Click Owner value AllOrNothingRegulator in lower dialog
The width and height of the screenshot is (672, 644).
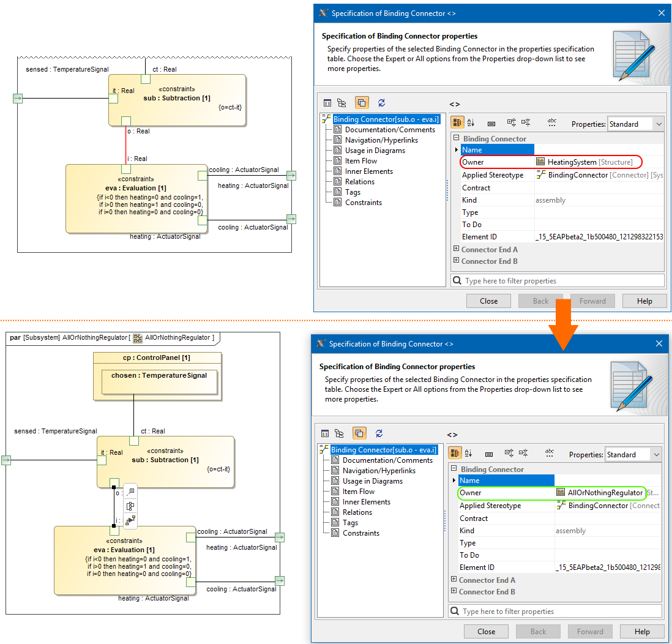pos(604,493)
